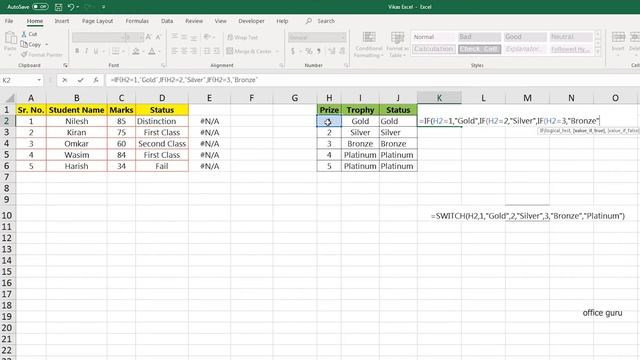Viewport: 640px width, 360px height.
Task: Click the Increase Font Size icon
Action: click(x=149, y=37)
